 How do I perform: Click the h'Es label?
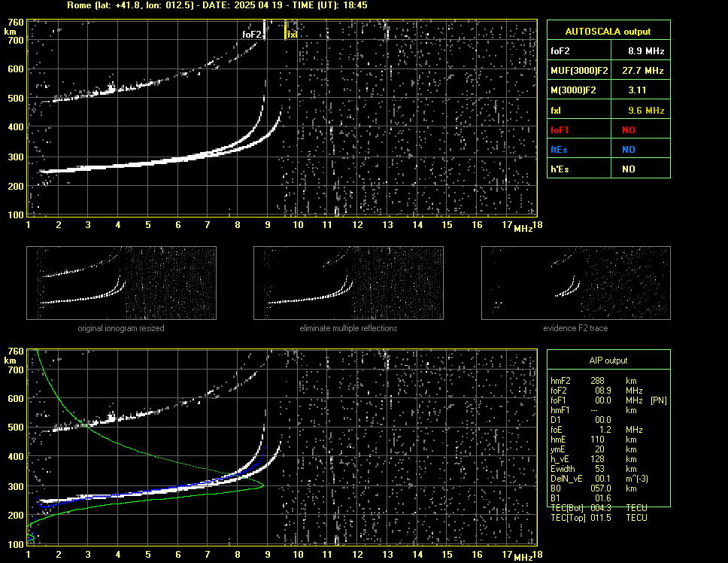[x=560, y=169]
